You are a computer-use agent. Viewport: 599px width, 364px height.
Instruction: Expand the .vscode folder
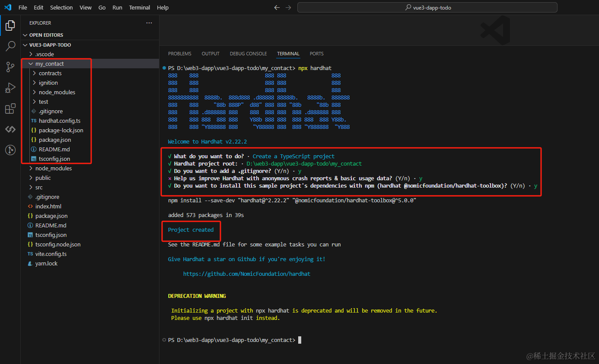click(90, 54)
